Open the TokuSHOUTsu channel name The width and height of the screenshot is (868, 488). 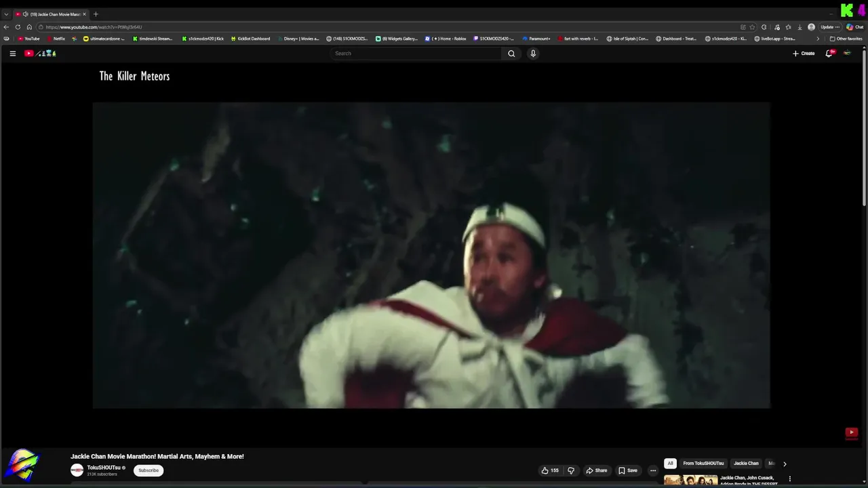tap(104, 468)
